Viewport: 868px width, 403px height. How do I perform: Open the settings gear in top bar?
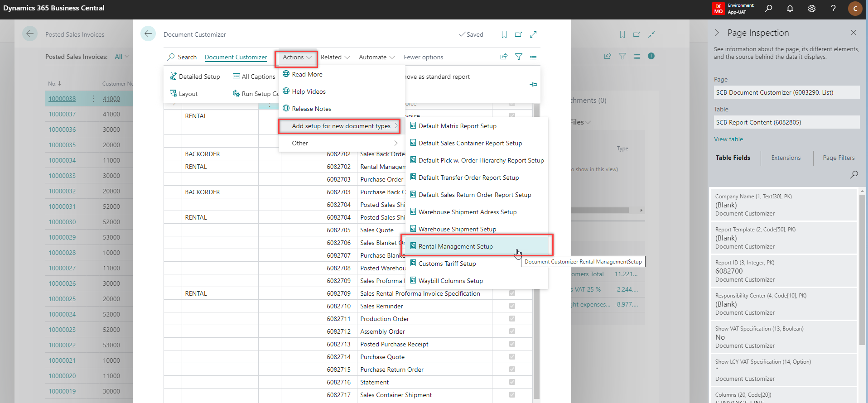(811, 9)
